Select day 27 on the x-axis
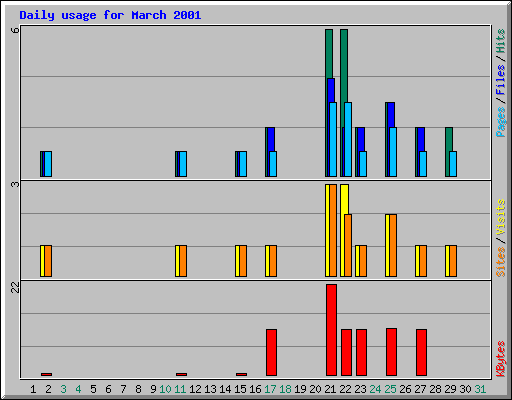 pos(420,389)
